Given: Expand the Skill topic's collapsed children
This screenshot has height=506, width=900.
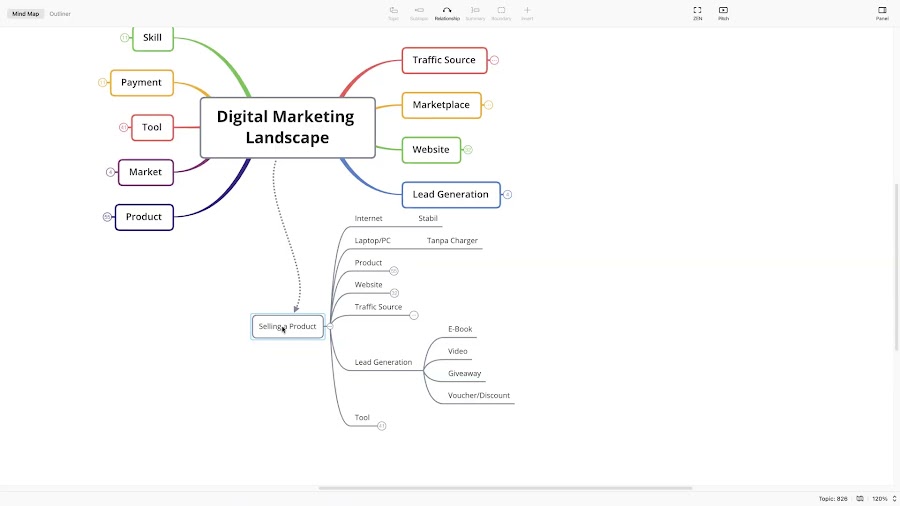Looking at the screenshot, I should point(125,38).
